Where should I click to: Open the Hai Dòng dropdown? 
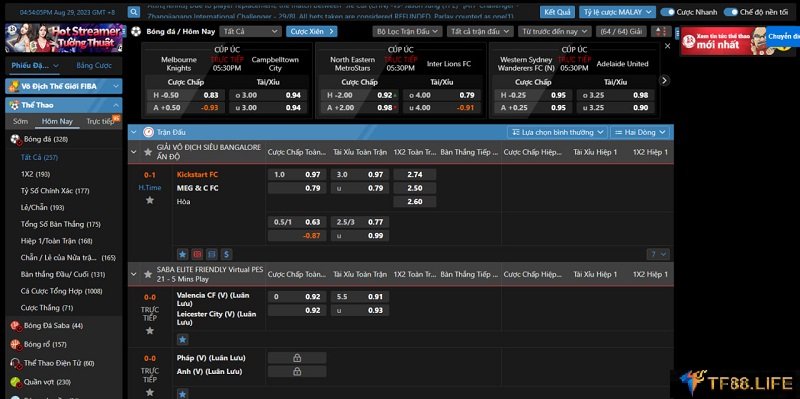coord(639,132)
